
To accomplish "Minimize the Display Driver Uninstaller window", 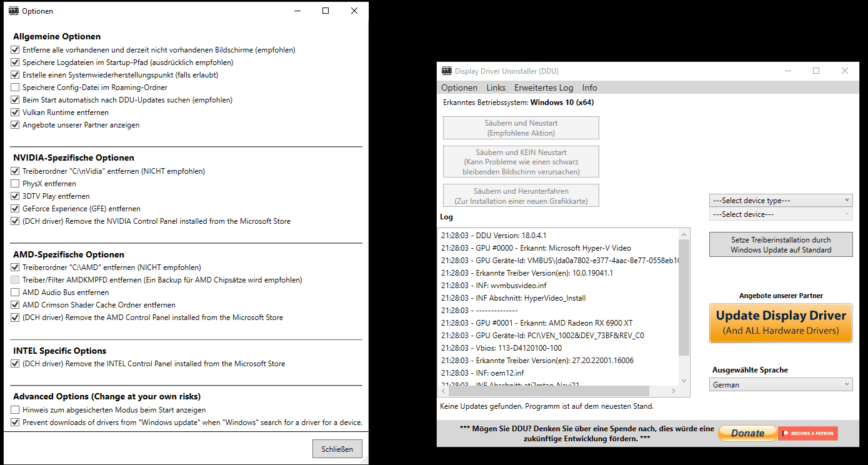I will 787,71.
